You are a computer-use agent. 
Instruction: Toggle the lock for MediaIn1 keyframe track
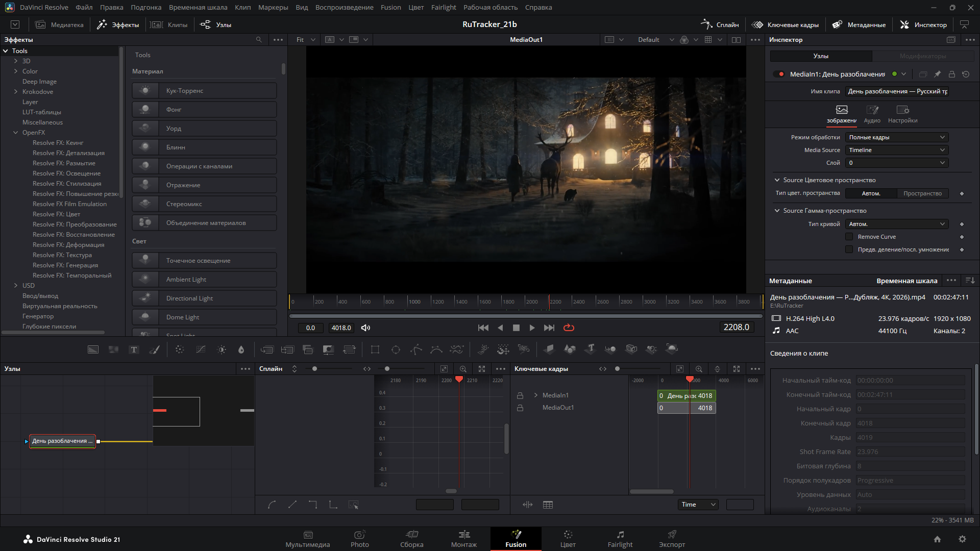(520, 396)
